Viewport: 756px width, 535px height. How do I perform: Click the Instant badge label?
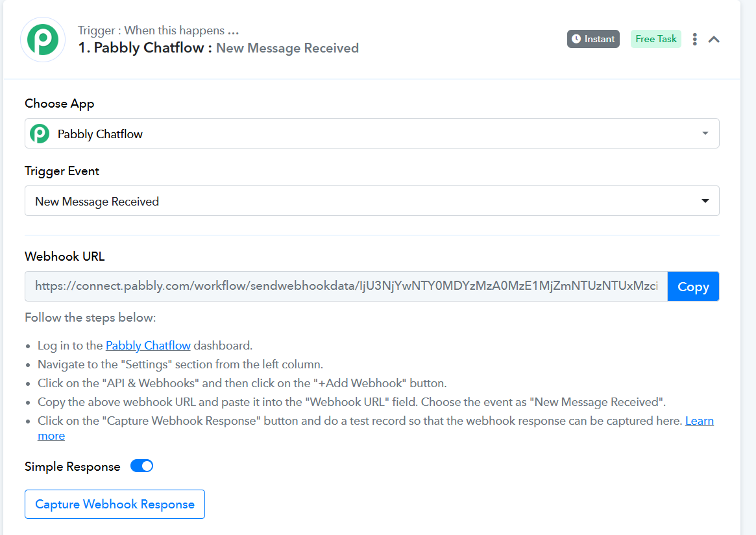599,39
